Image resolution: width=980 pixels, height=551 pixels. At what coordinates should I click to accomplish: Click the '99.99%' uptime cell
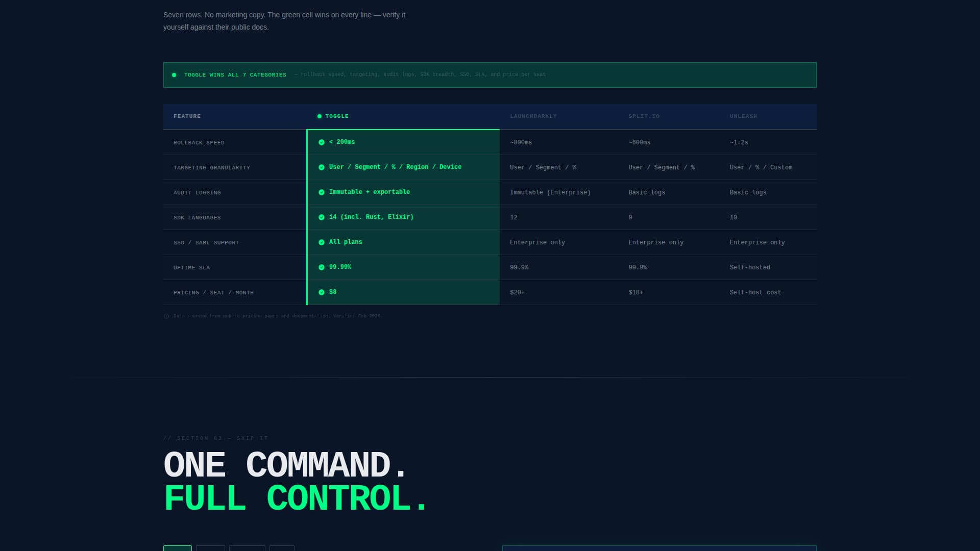click(403, 267)
